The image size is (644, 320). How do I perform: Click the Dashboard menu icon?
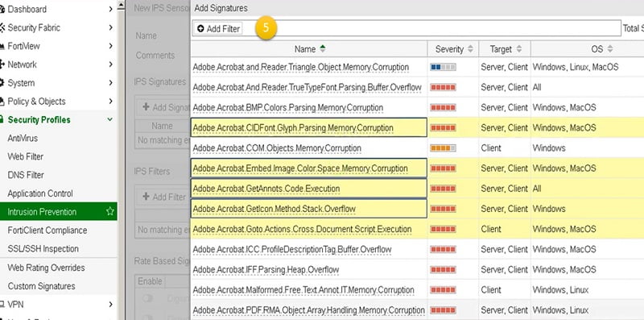coord(2,9)
